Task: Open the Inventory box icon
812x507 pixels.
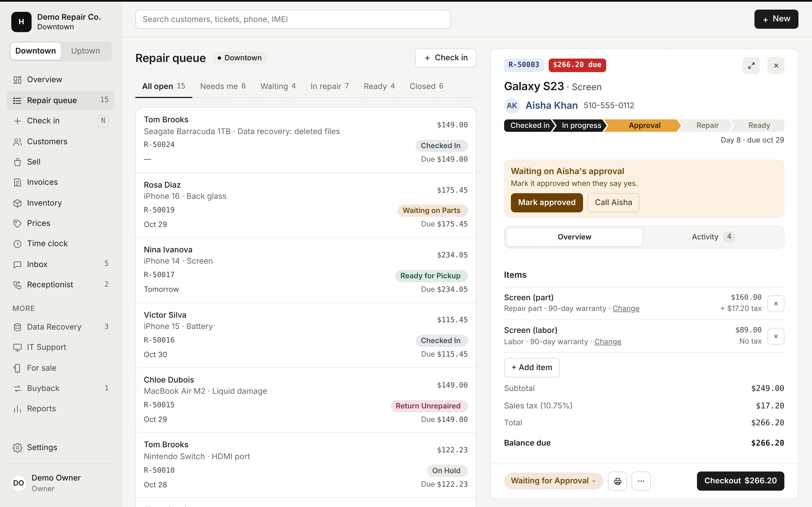Action: [x=17, y=203]
